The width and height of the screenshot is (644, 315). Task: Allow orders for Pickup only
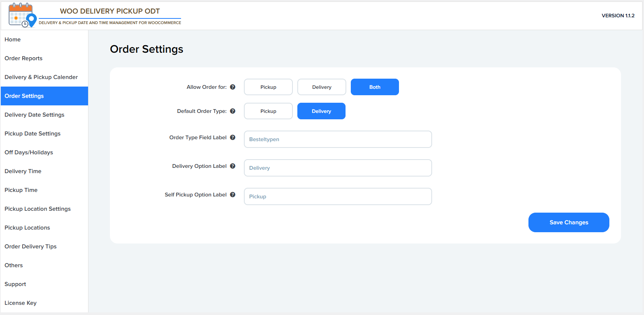click(268, 87)
